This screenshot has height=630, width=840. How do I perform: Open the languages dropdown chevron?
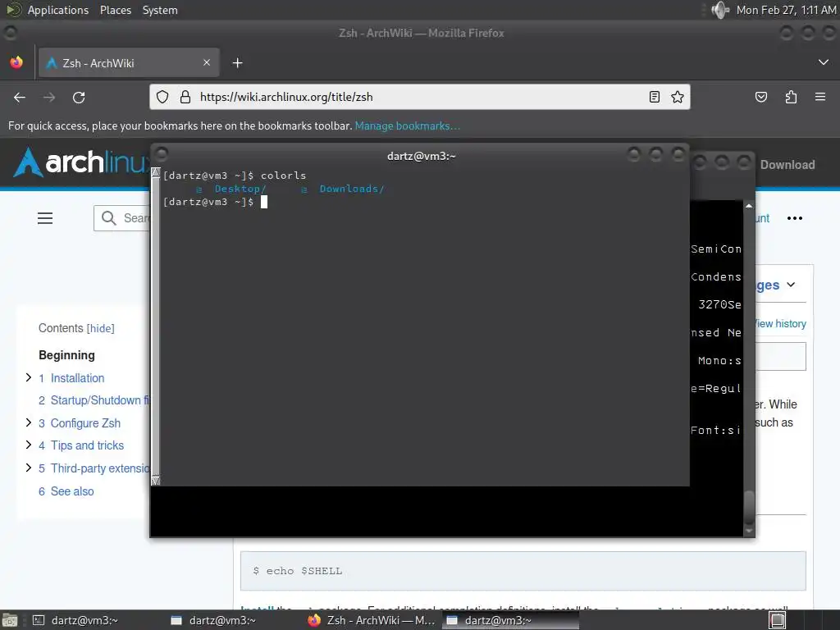point(792,285)
